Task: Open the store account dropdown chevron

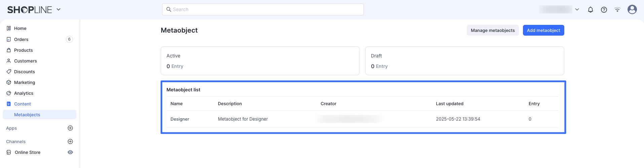Action: [x=577, y=9]
